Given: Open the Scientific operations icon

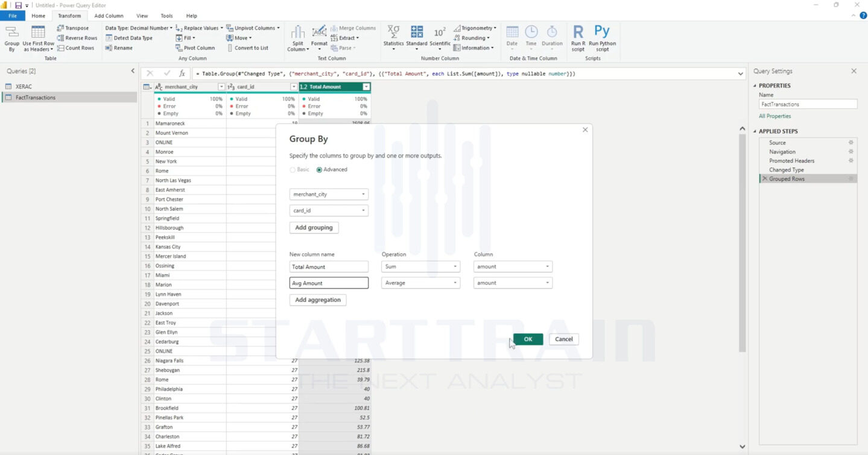Looking at the screenshot, I should tap(440, 39).
